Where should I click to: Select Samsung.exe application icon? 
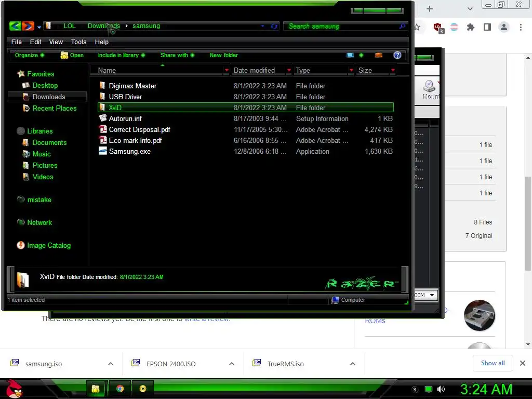tap(102, 151)
